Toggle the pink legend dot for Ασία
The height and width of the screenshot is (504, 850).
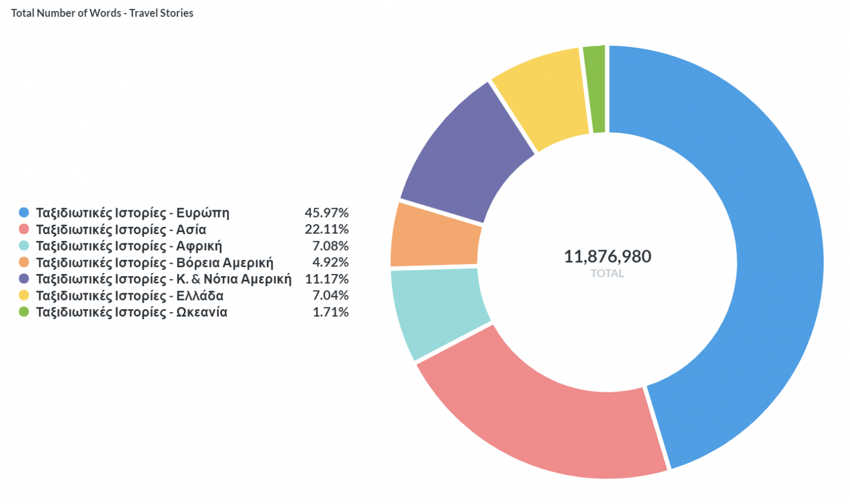tap(24, 229)
